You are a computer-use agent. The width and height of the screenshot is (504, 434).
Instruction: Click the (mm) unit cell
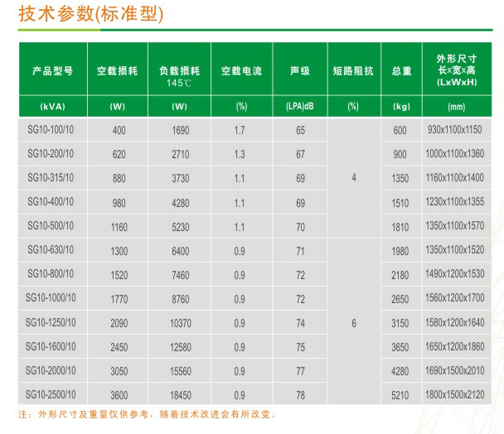coord(457,107)
